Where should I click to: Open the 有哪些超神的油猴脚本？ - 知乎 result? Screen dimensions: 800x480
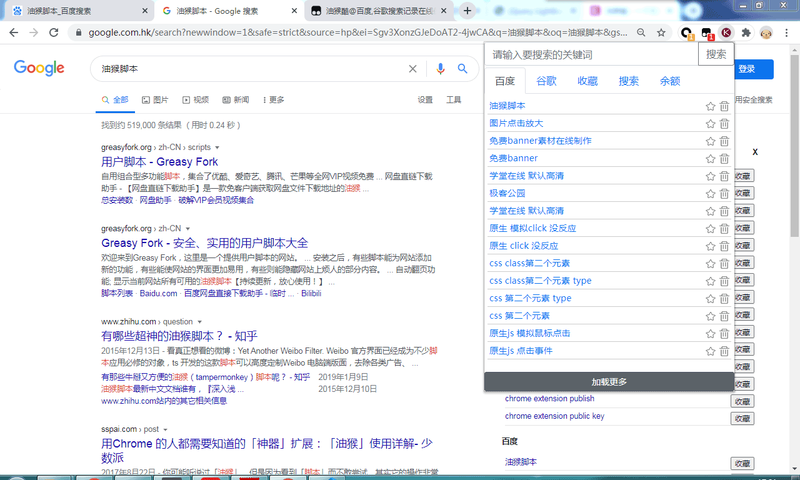pos(179,336)
